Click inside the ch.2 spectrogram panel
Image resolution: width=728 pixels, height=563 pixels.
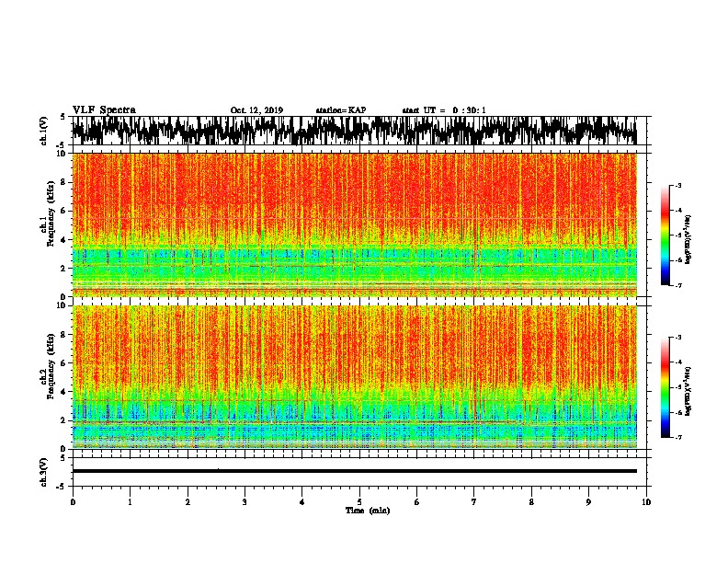coord(354,377)
